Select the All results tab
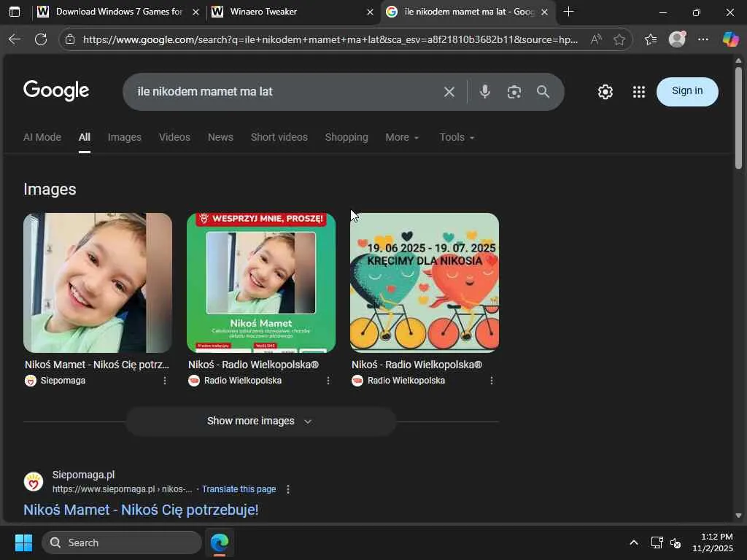Image resolution: width=747 pixels, height=560 pixels. point(85,137)
